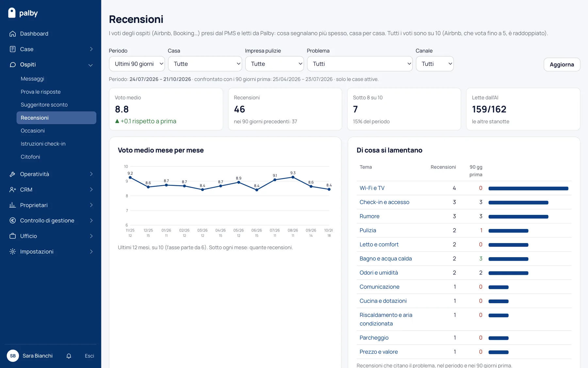Screen dimensions: 588x368
Task: Click the Ufficio briefcase icon
Action: [13, 236]
